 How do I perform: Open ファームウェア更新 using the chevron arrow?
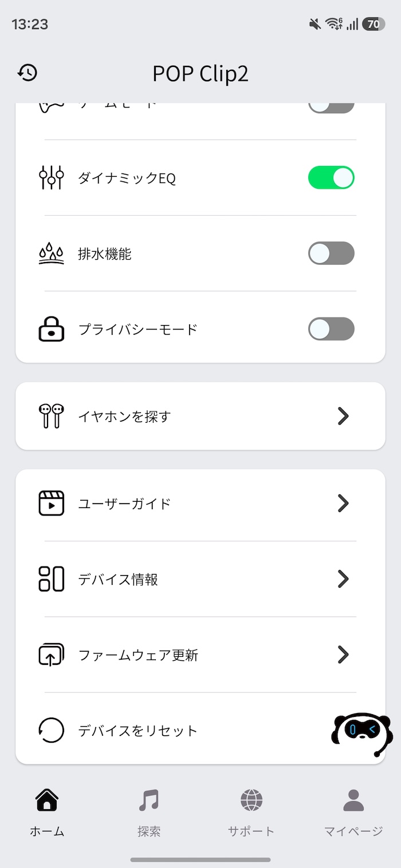[343, 655]
